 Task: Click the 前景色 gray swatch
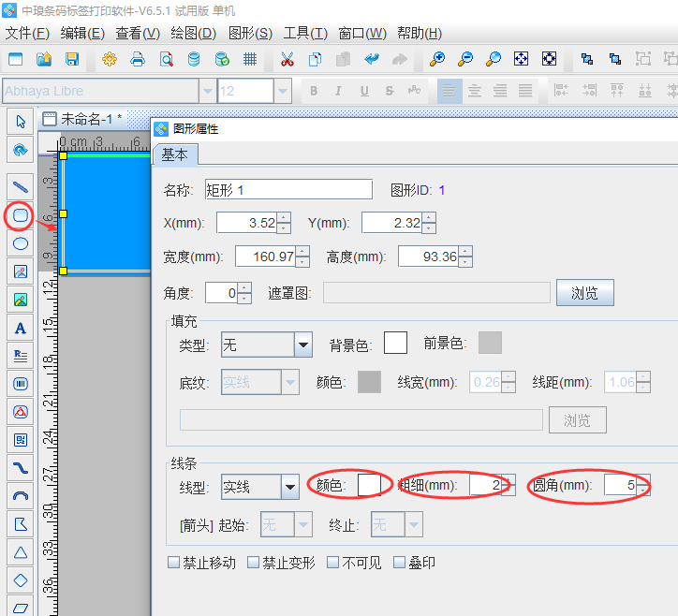click(x=490, y=343)
